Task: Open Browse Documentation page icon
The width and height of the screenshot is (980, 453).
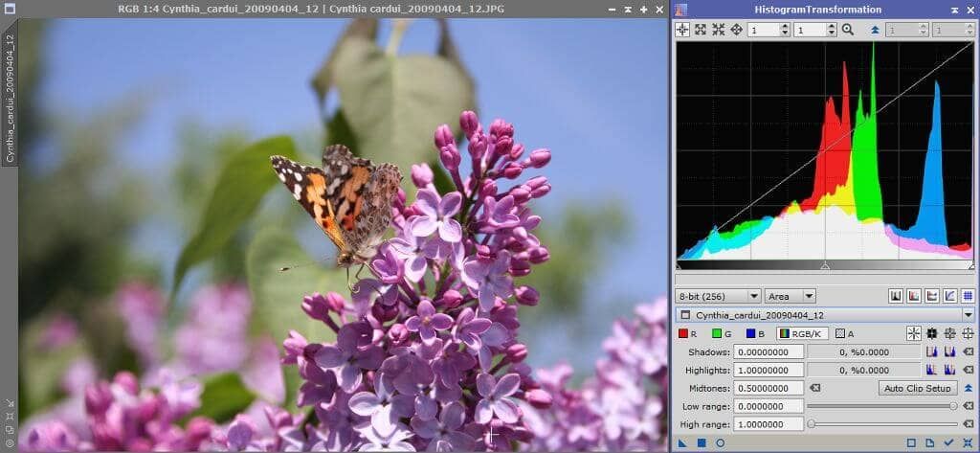Action: point(930,443)
